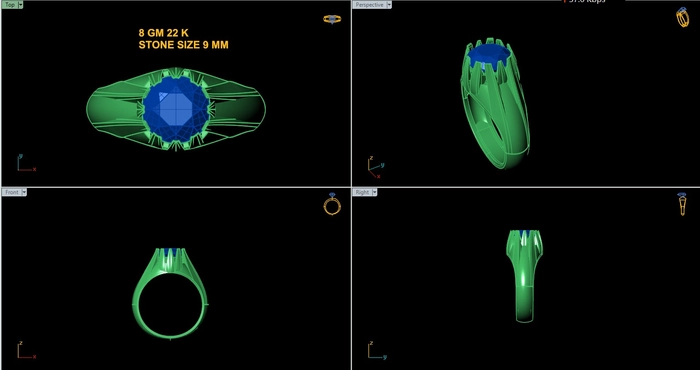This screenshot has height=370, width=700.
Task: Expand the Perspective viewport menu arrow
Action: pos(389,5)
